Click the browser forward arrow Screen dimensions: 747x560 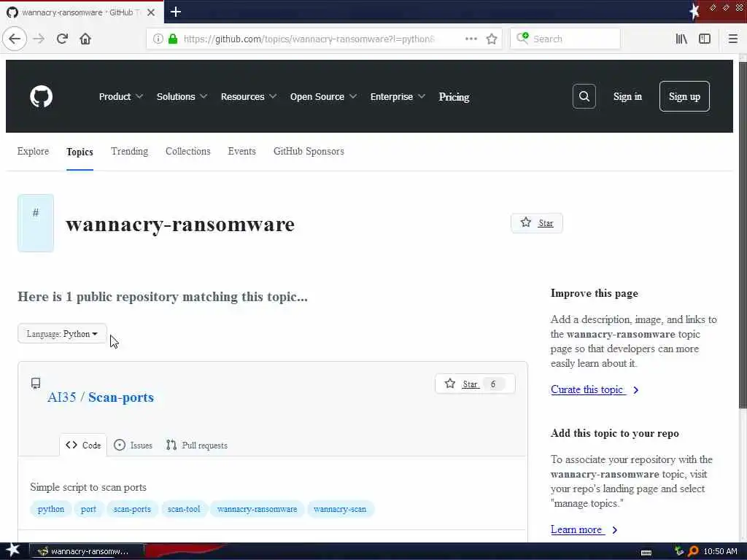click(39, 39)
